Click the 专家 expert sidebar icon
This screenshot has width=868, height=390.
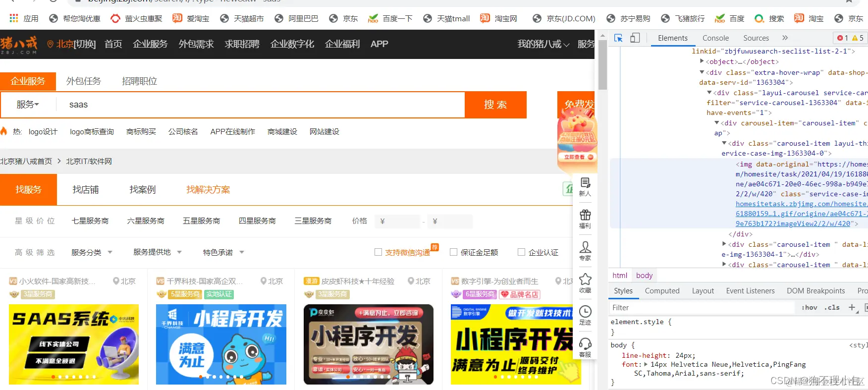(x=585, y=251)
